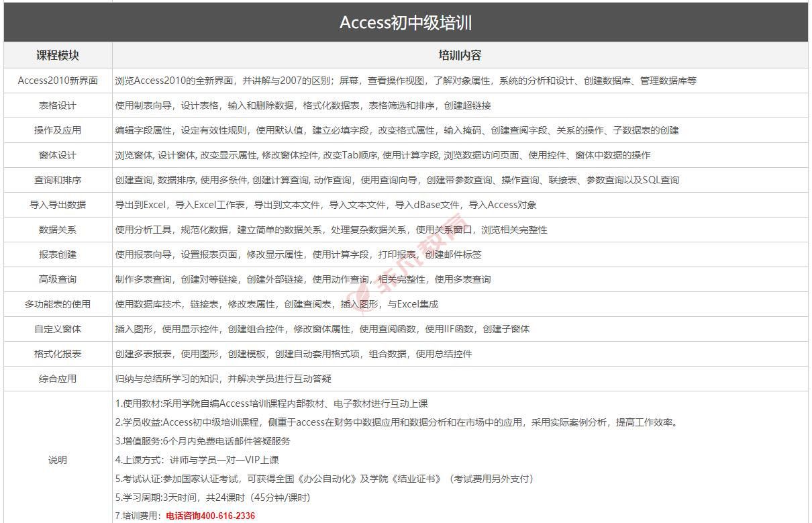Click the "7.培训费用" label

(x=139, y=516)
